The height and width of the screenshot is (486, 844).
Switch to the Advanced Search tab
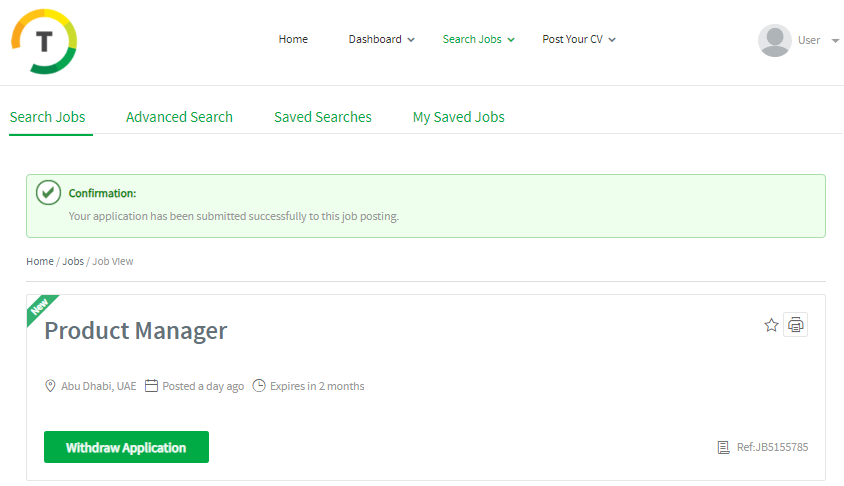179,117
